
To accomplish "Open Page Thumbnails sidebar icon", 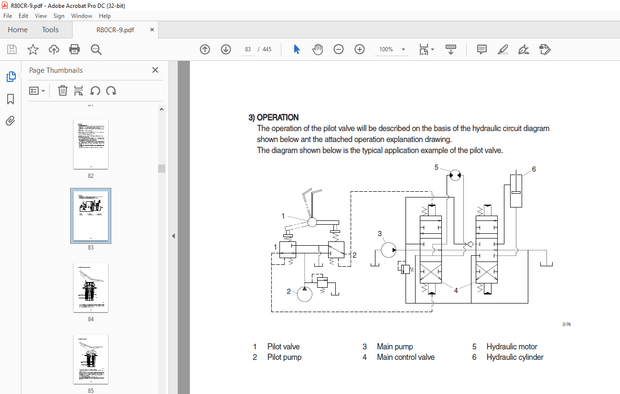I will 11,76.
